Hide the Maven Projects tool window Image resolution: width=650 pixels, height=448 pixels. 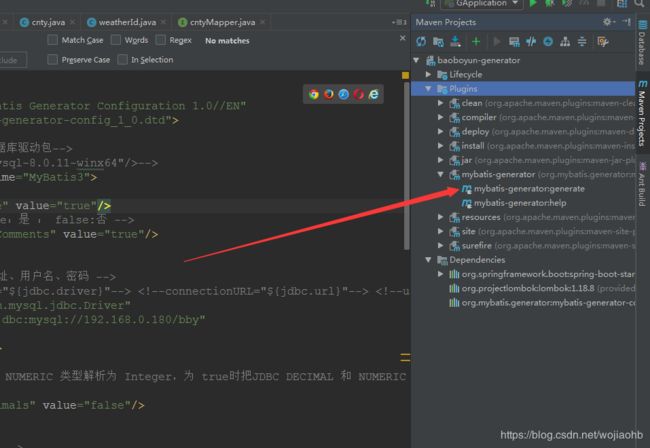tap(626, 22)
